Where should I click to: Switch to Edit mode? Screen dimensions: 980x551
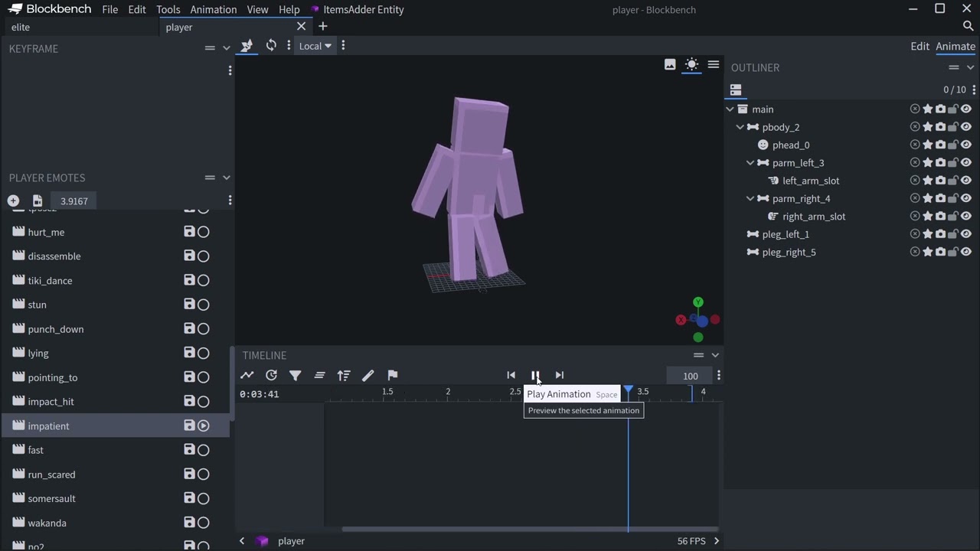[920, 46]
